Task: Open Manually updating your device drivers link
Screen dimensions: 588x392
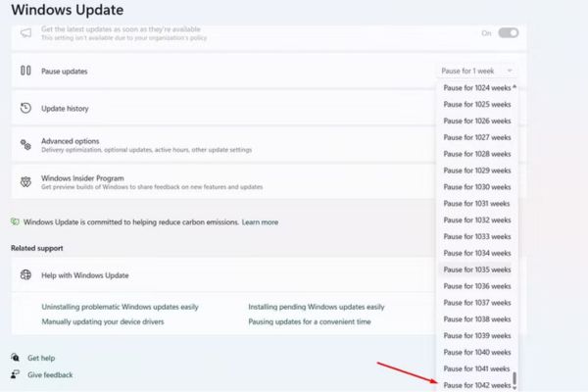Action: point(103,321)
